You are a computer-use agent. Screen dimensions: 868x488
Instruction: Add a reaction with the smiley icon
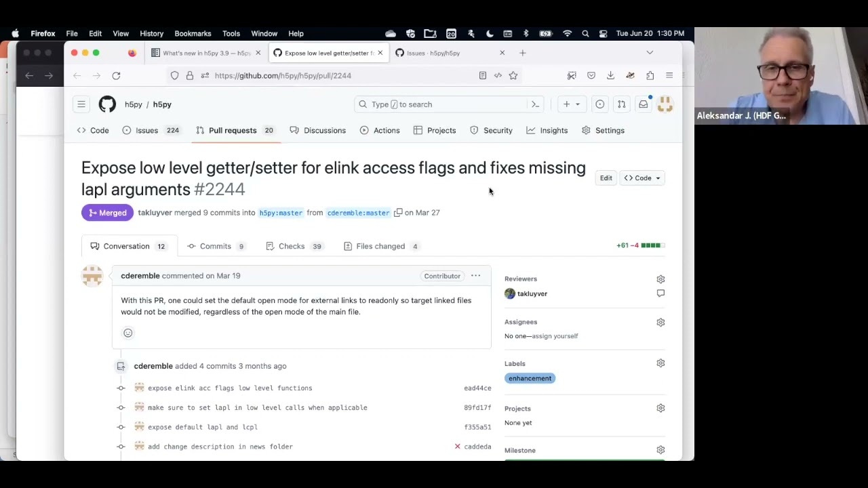[128, 333]
